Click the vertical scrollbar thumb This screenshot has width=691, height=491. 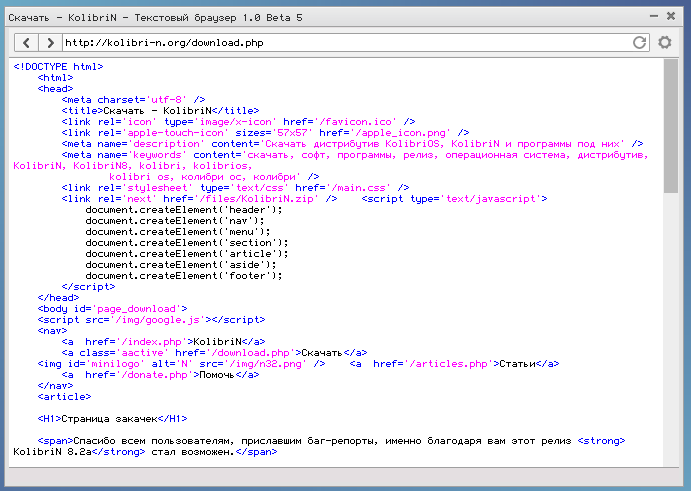671,126
